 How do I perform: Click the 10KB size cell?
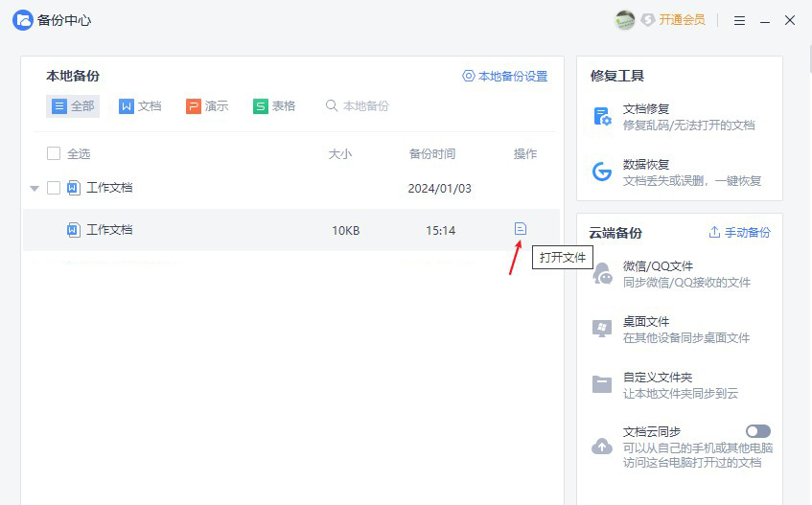(x=345, y=231)
